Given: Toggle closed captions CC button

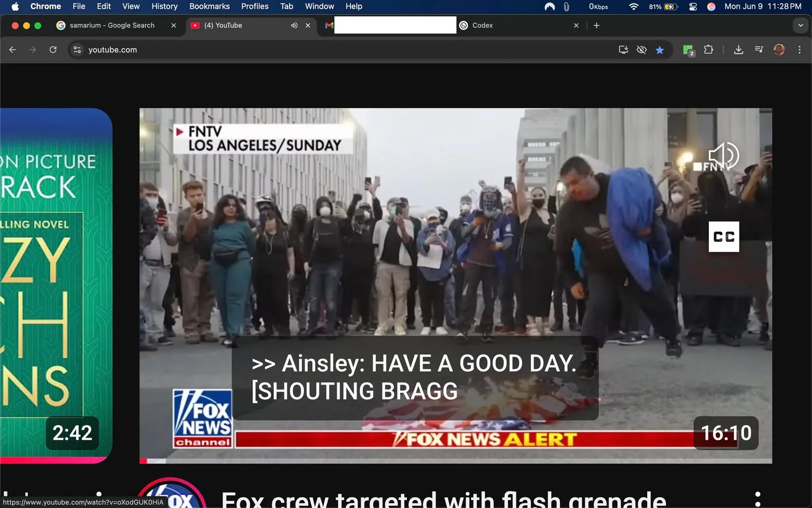Looking at the screenshot, I should 724,237.
